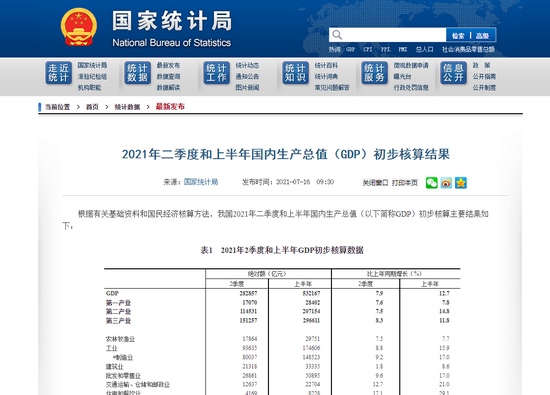Click the magnifier icon in search box
The image size is (550, 395).
coord(337,35)
